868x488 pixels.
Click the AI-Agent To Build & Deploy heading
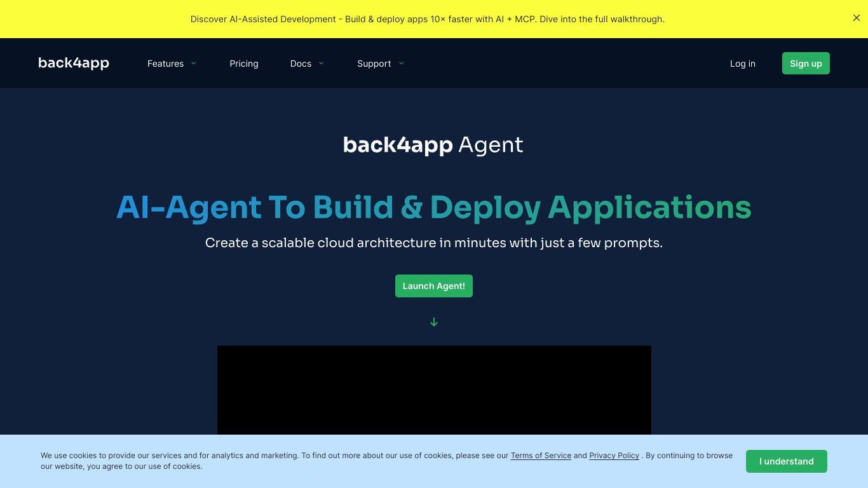tap(434, 207)
